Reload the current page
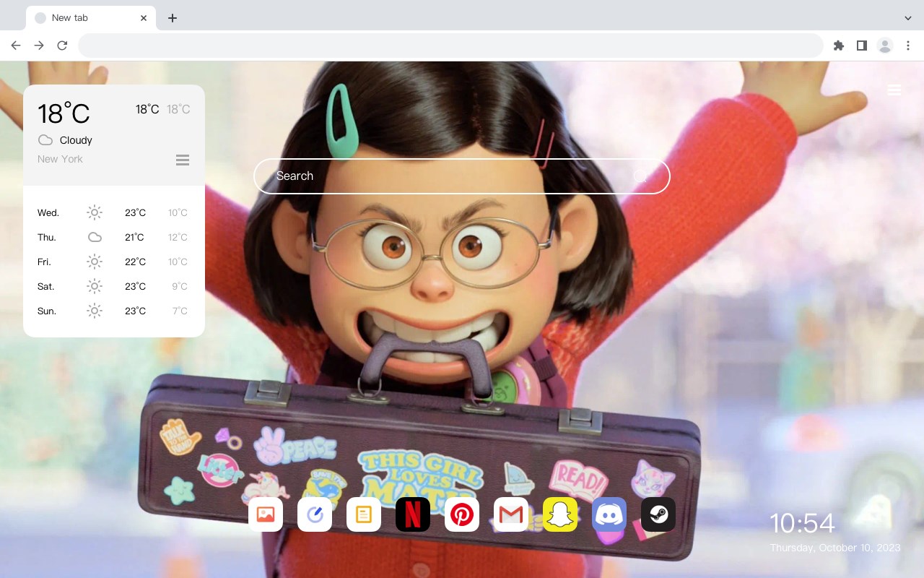924x578 pixels. coord(62,46)
